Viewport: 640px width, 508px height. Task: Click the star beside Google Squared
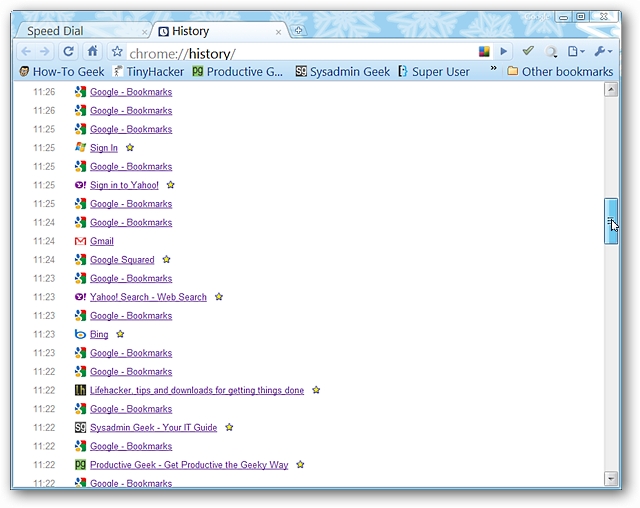click(166, 260)
